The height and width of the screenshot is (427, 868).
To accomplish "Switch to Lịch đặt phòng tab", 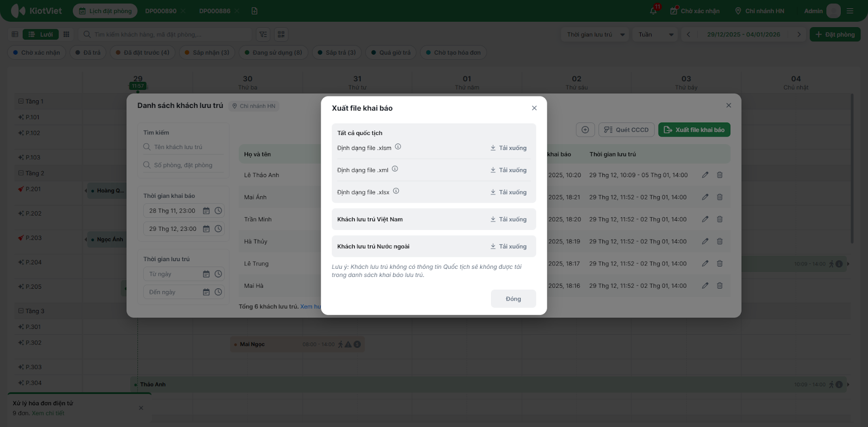I will click(x=105, y=11).
